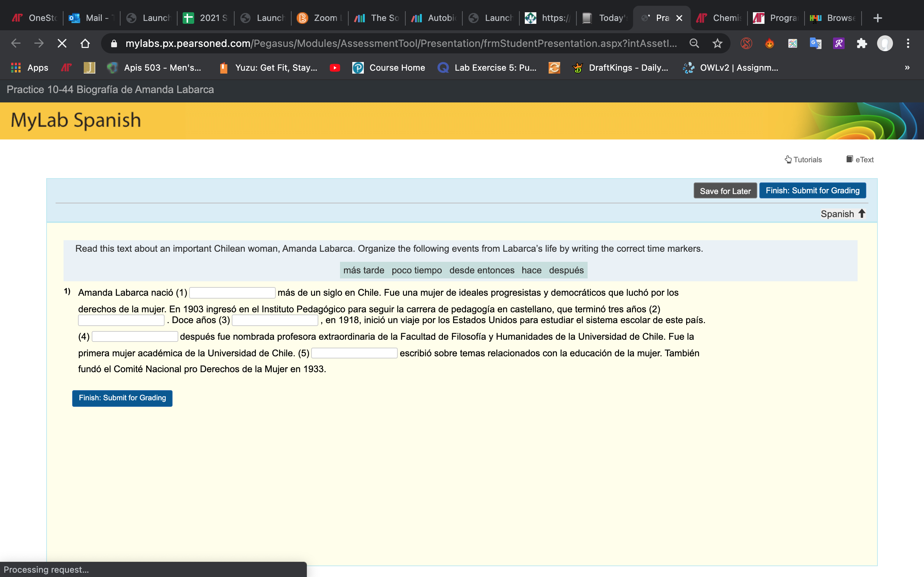
Task: Open the eText link
Action: coord(860,159)
